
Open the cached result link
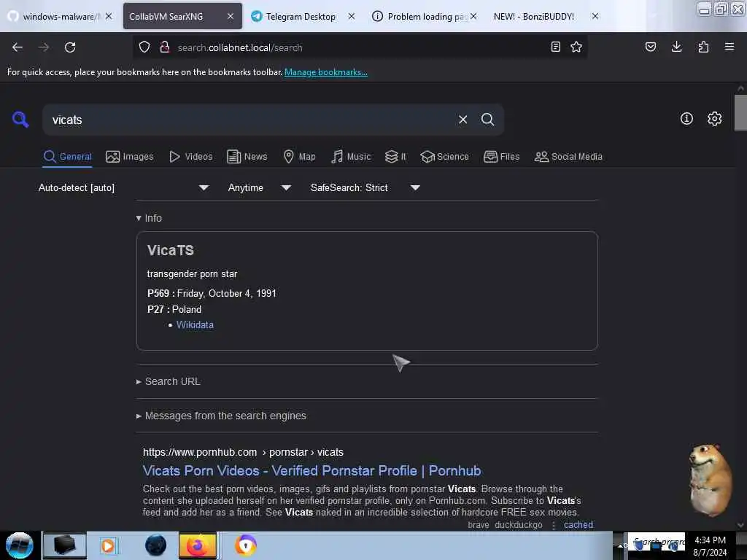click(x=578, y=525)
